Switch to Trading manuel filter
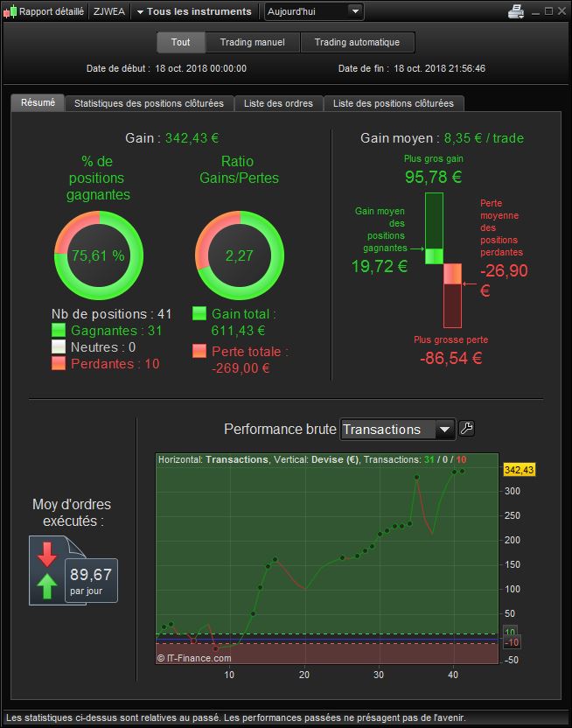The height and width of the screenshot is (728, 572). [x=253, y=42]
